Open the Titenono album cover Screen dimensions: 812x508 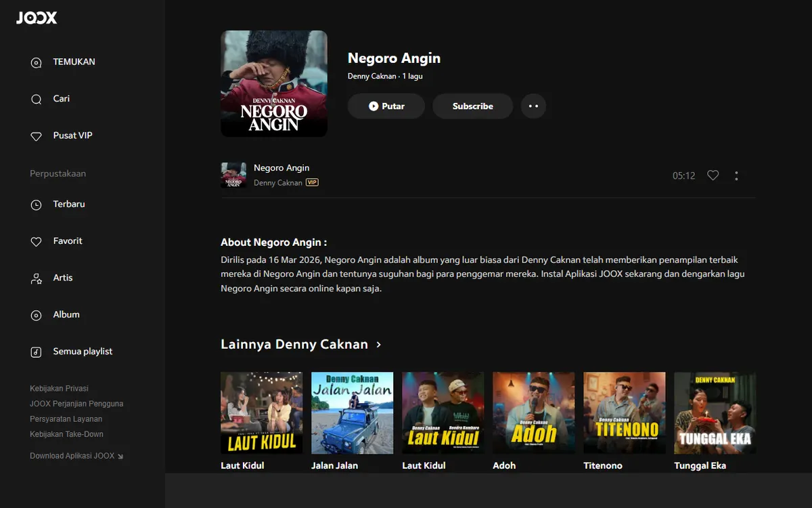click(x=625, y=412)
